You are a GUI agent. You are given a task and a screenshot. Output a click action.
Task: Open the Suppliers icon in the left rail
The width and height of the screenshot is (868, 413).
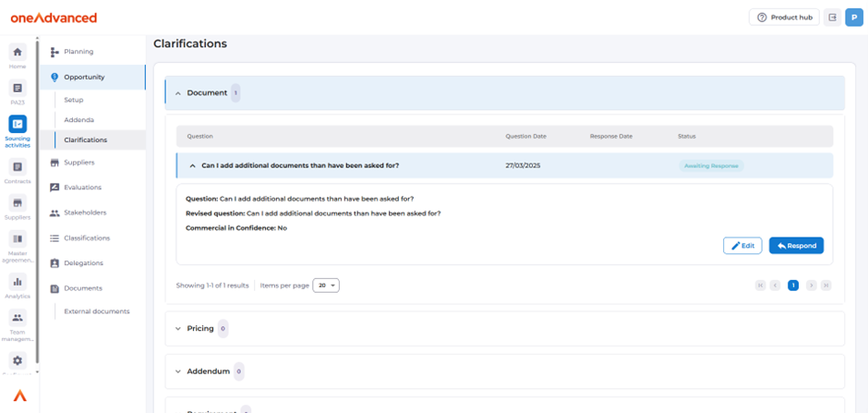click(18, 202)
